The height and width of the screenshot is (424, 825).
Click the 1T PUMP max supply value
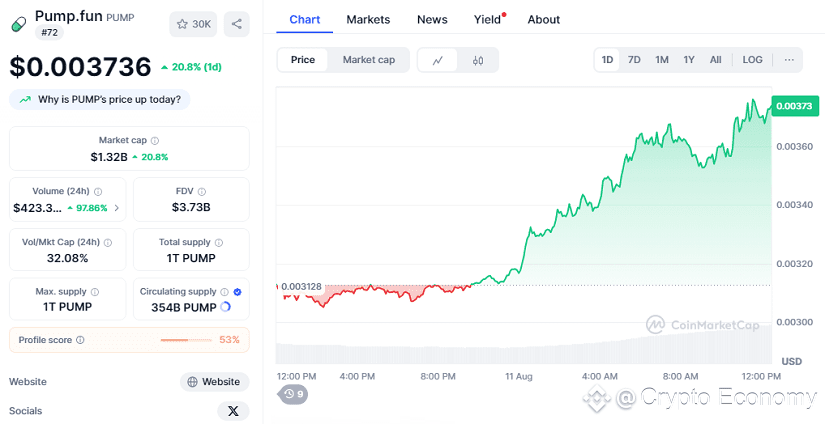[x=67, y=307]
